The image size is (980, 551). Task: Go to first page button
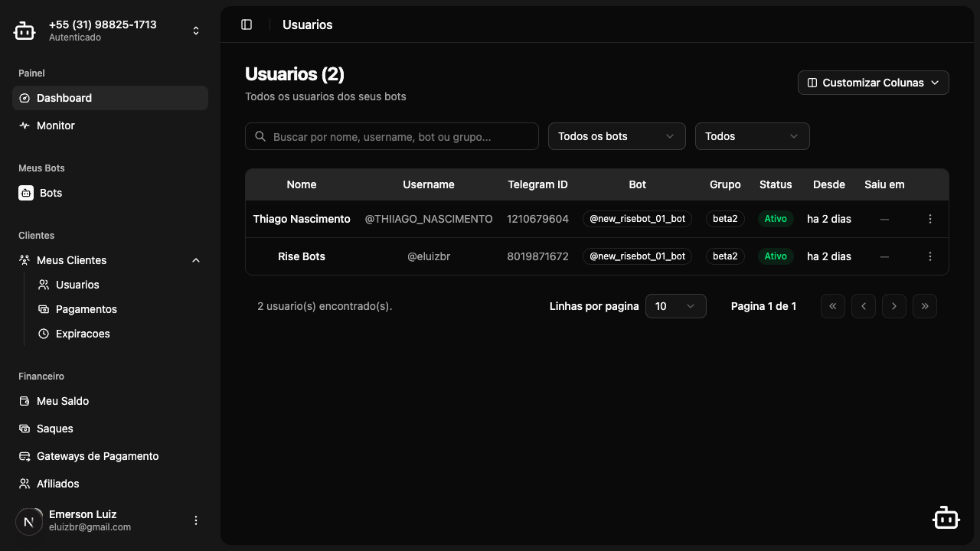pyautogui.click(x=833, y=306)
